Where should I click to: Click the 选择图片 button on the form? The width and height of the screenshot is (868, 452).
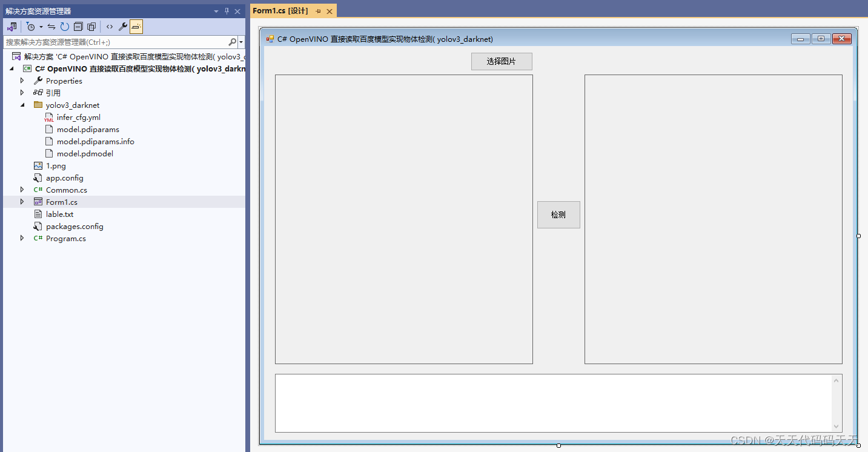[501, 61]
